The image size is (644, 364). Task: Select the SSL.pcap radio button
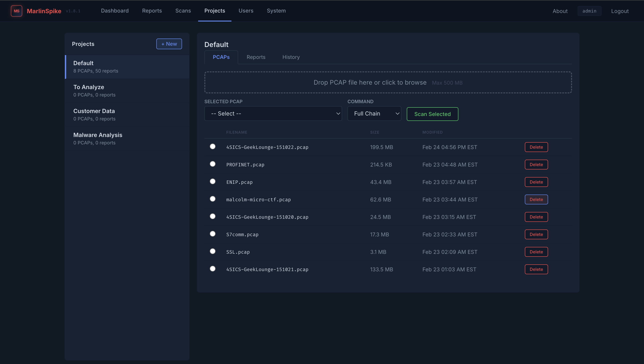click(213, 251)
